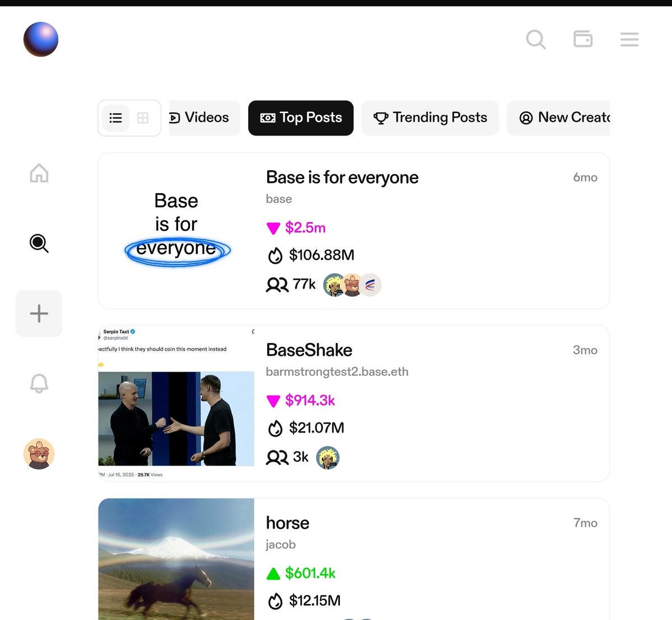Screen dimensions: 672x620
Task: Open search via top-right magnifier icon
Action: (x=536, y=39)
